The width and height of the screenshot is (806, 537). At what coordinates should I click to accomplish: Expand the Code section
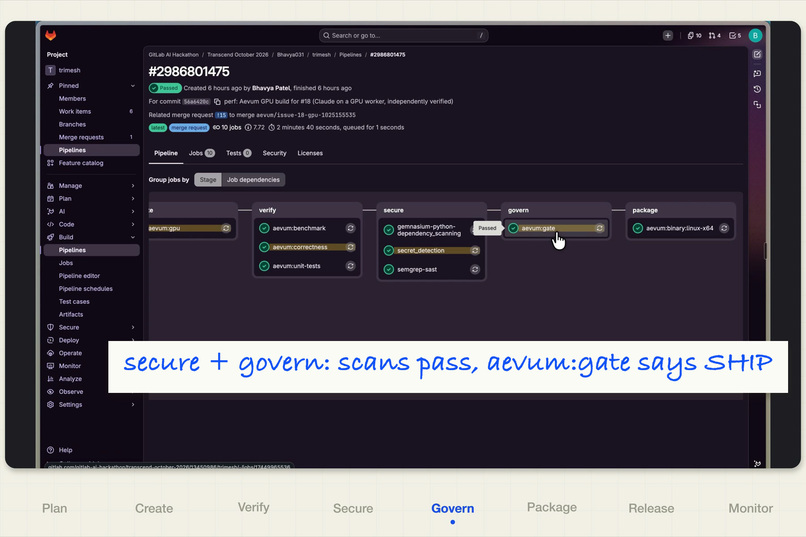click(x=133, y=225)
